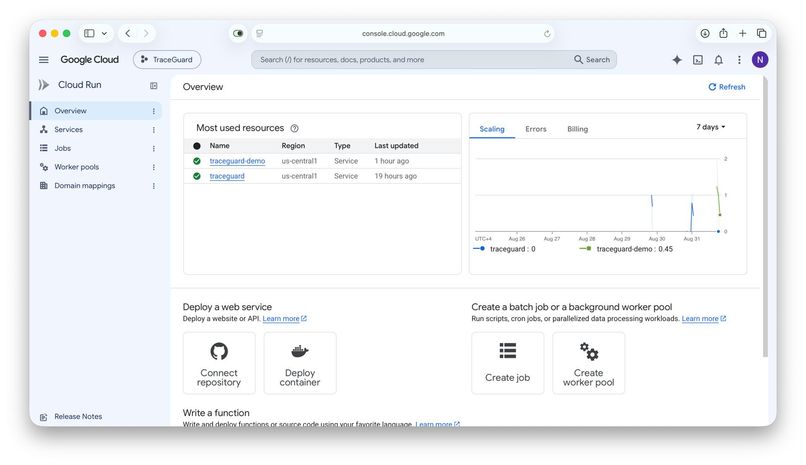The image size is (806, 465).
Task: Click the Create worker pool gears card
Action: [x=589, y=363]
